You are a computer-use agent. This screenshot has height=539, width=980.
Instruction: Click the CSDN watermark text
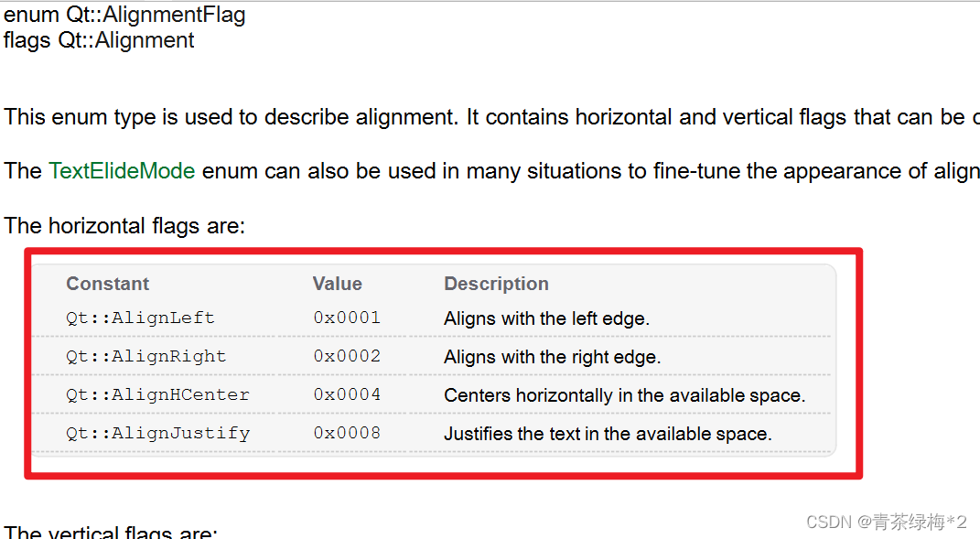click(x=886, y=522)
